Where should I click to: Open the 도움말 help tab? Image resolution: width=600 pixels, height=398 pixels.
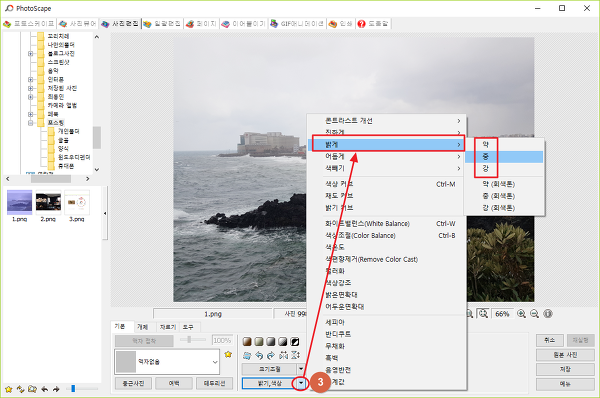[x=373, y=24]
